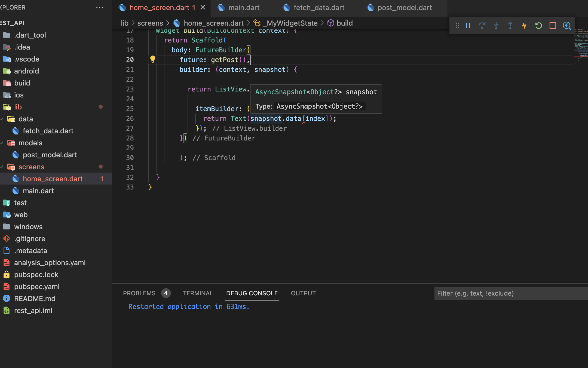This screenshot has width=588, height=368.
Task: Open post_model.dart in the explorer
Action: 56,155
